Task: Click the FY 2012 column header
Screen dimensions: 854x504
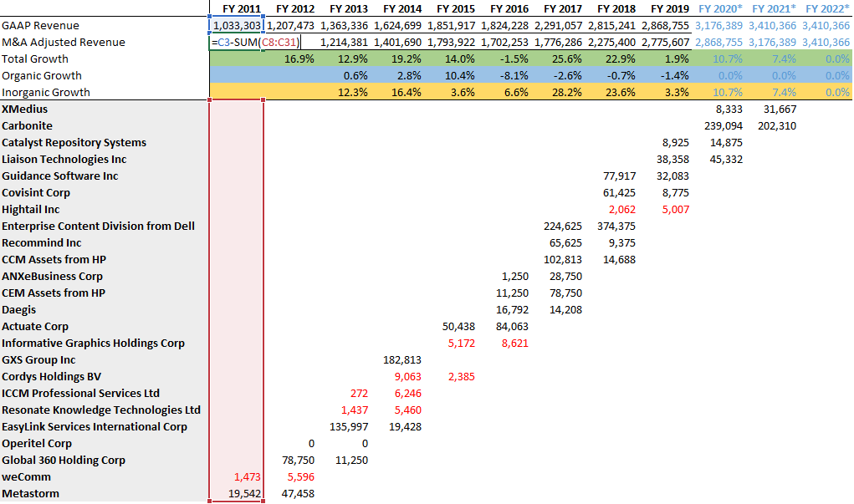Action: [295, 8]
